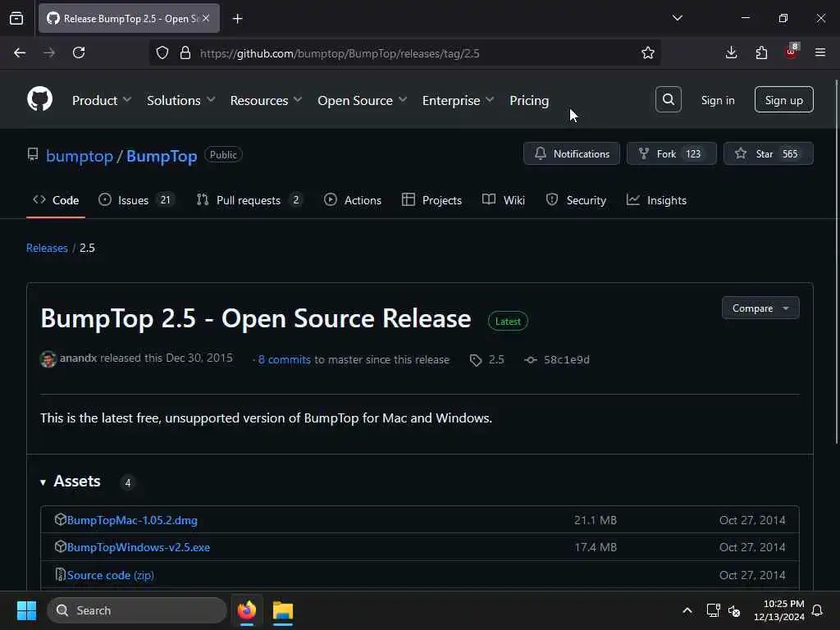Open the Pricing link
Image resolution: width=840 pixels, height=630 pixels.
(x=529, y=100)
